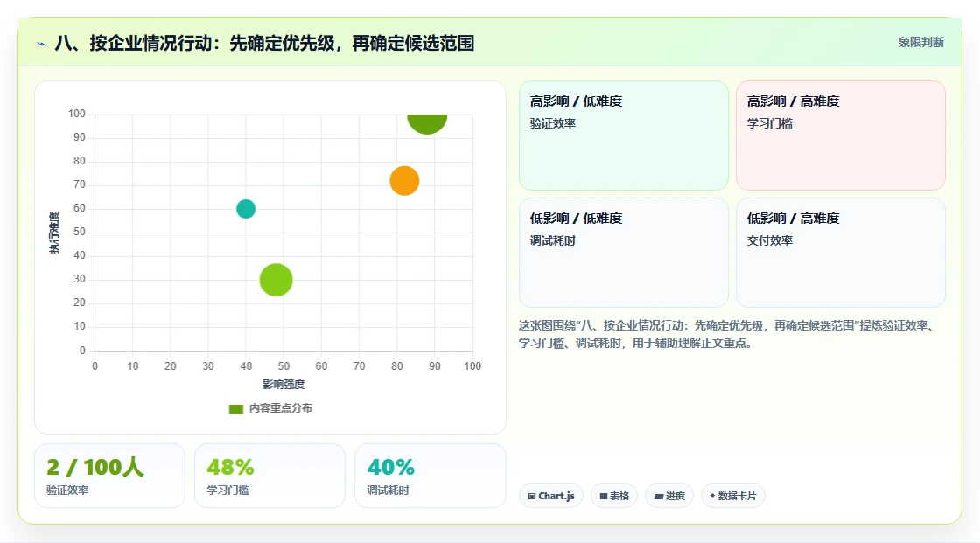Click the 执行难度 y-axis title
The height and width of the screenshot is (543, 980).
[54, 233]
